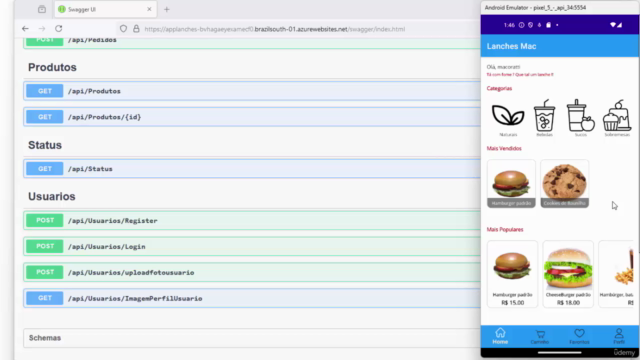This screenshot has height=360, width=640.
Task: Select the Swagger UI browser tab
Action: click(x=105, y=9)
